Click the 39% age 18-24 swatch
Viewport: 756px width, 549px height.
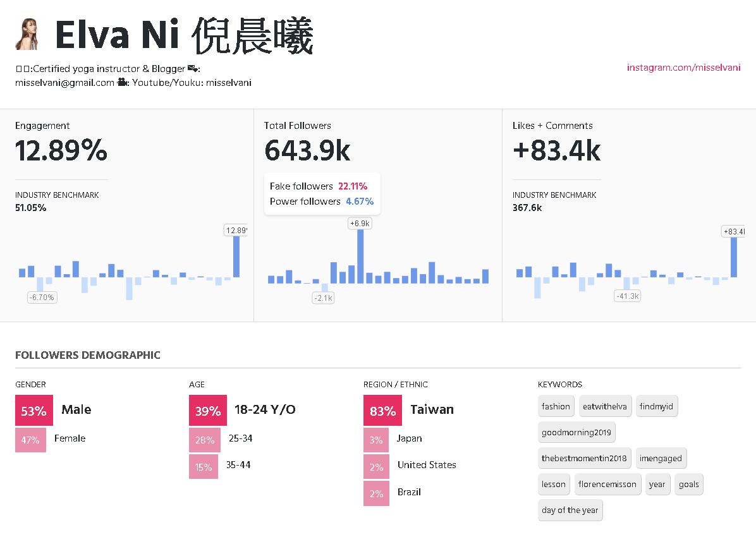[207, 411]
